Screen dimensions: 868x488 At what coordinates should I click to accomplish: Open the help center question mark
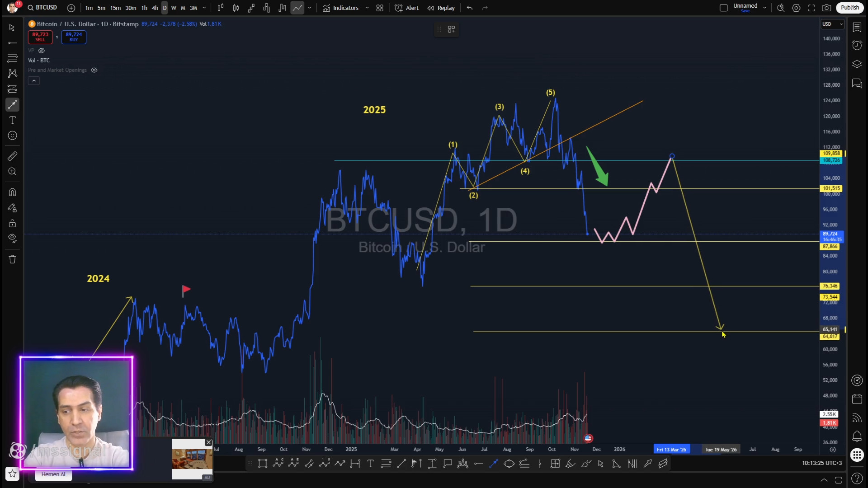click(857, 478)
